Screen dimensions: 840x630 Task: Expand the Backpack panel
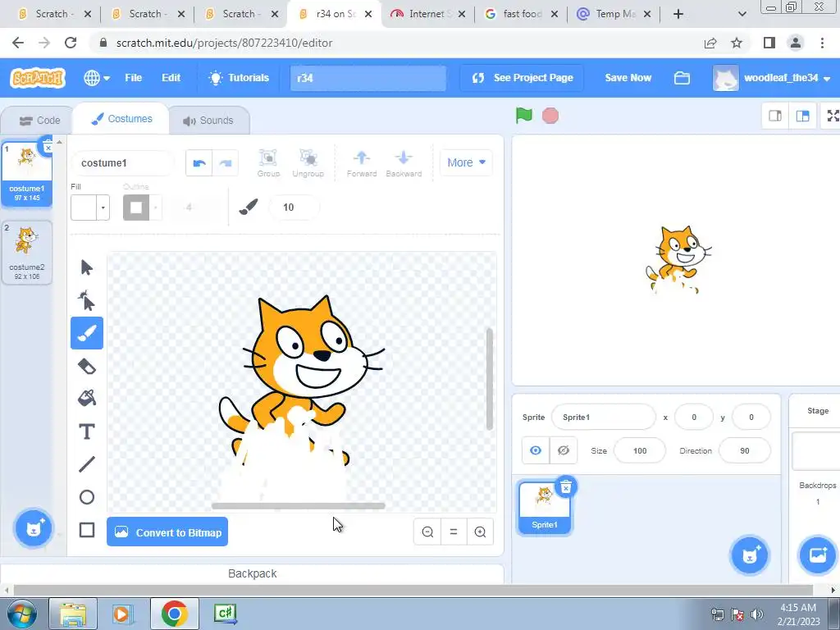click(253, 573)
